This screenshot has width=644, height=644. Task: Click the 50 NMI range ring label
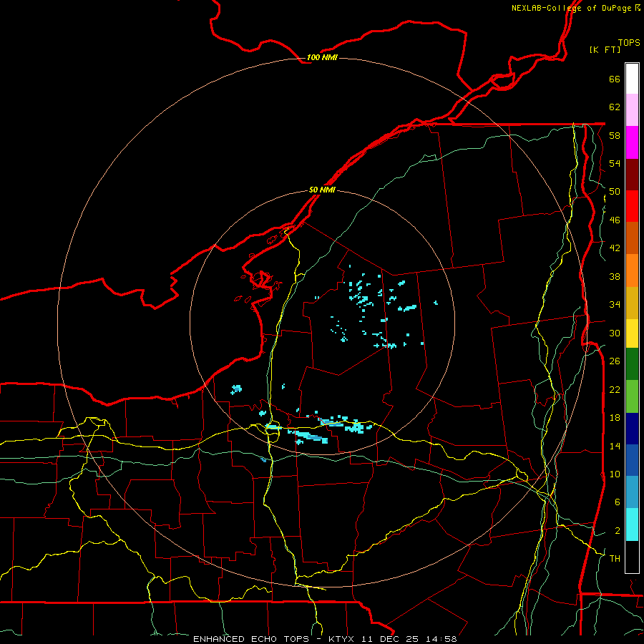click(x=322, y=190)
